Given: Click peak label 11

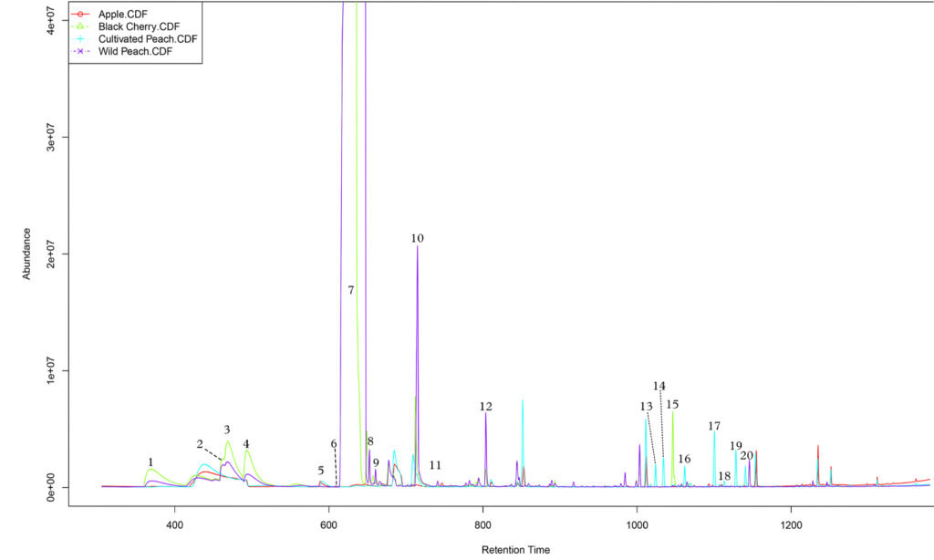Looking at the screenshot, I should click(435, 465).
